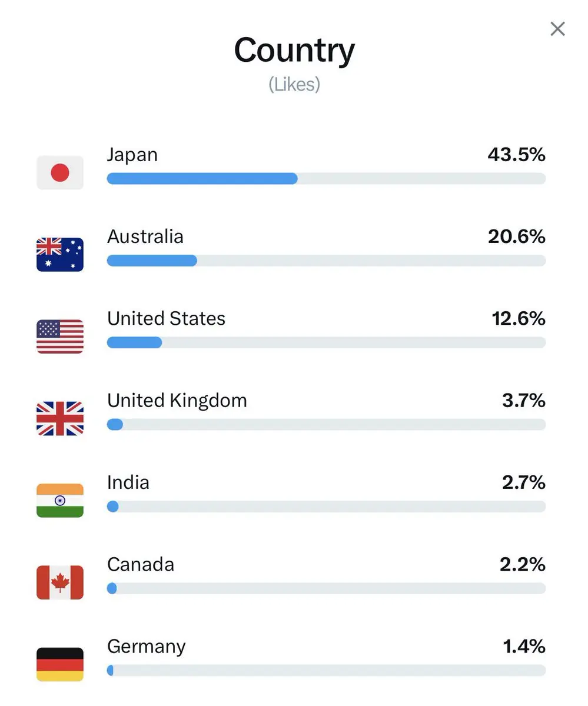Select the Canada country label
The height and width of the screenshot is (706, 588).
tap(141, 565)
